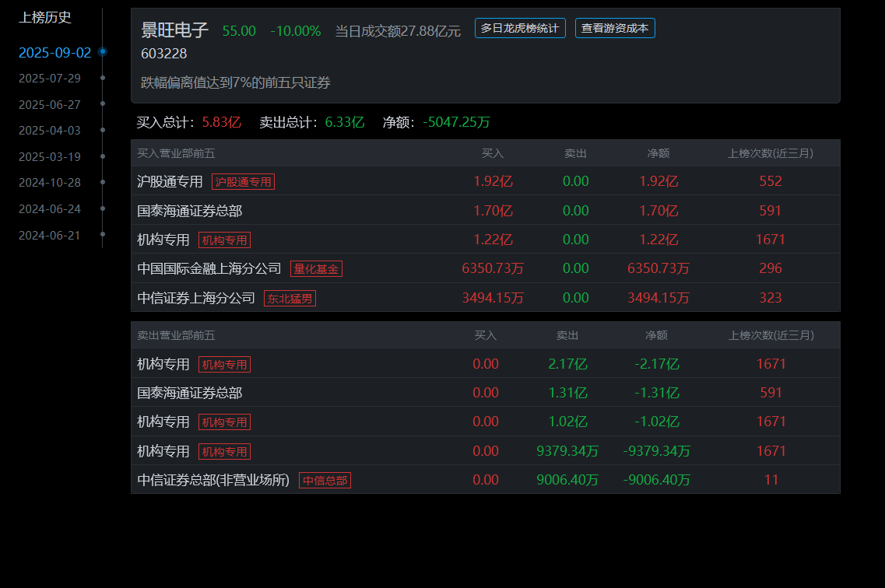Select the 2025-07-29 history date

pos(50,79)
